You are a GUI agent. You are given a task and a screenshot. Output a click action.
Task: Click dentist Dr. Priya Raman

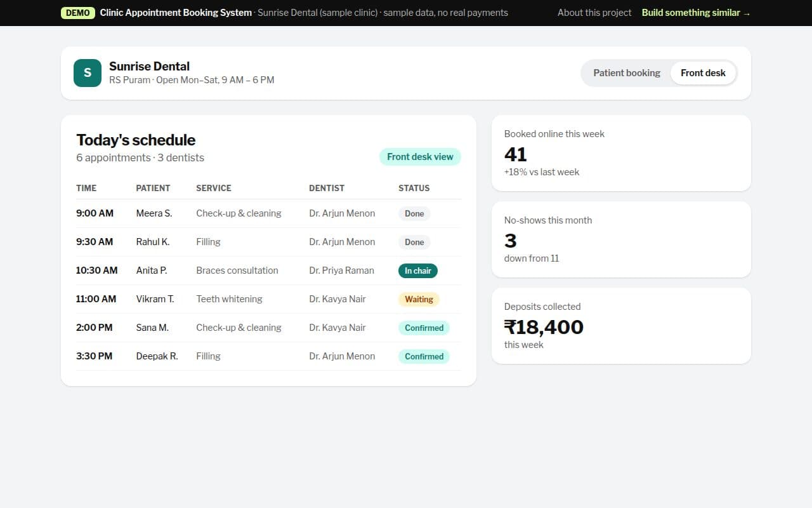[x=341, y=271]
